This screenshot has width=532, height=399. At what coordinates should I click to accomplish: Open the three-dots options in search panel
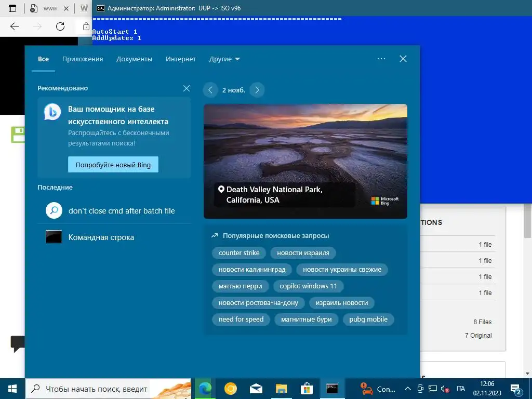coord(381,59)
